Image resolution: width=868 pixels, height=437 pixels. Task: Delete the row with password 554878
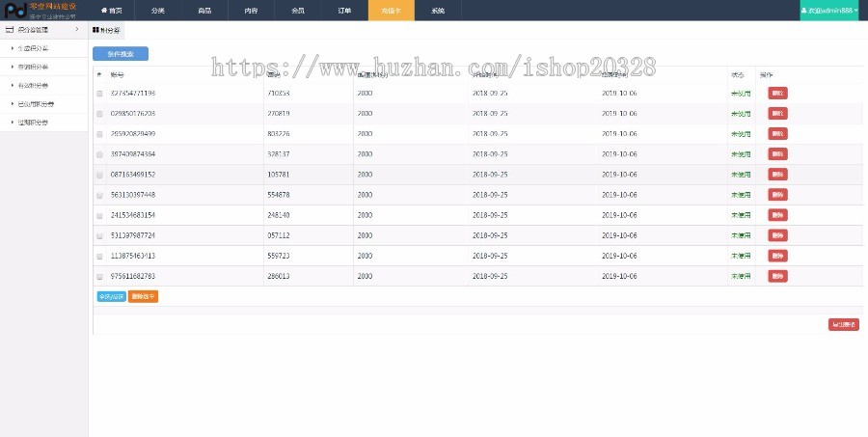click(x=777, y=195)
